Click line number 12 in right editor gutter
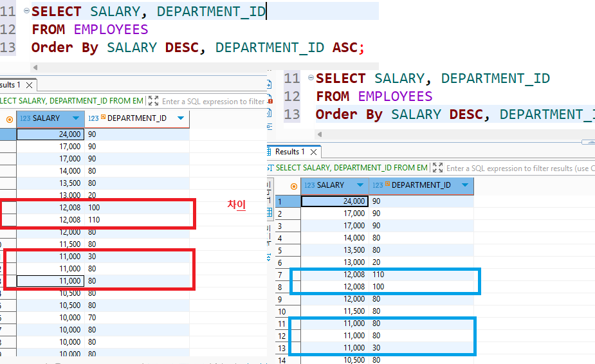The image size is (595, 364). (x=292, y=96)
